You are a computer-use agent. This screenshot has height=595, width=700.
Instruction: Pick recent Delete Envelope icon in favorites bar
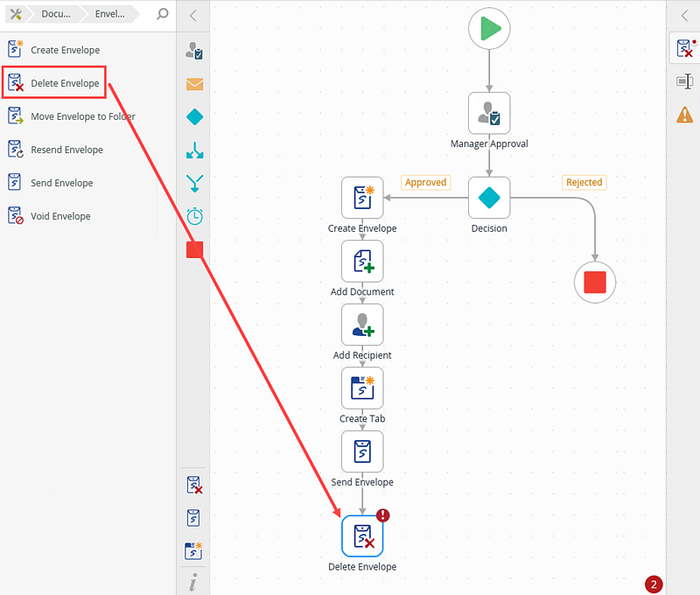(194, 486)
